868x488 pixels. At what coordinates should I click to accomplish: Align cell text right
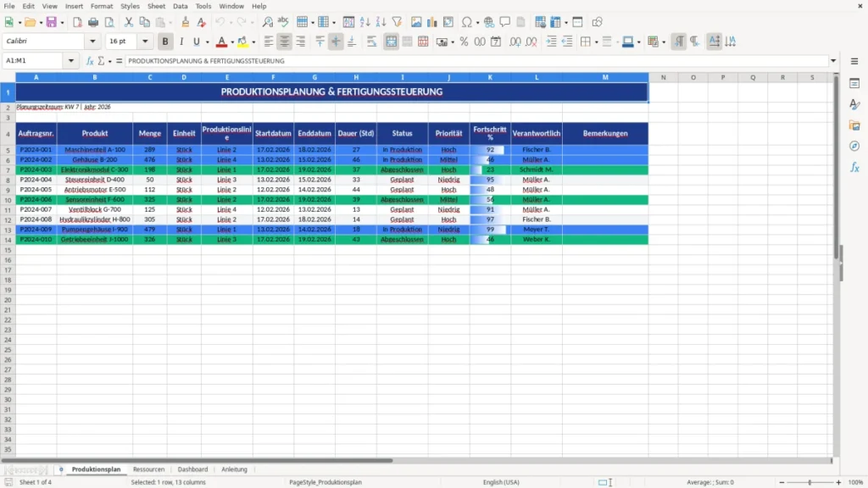(x=301, y=42)
